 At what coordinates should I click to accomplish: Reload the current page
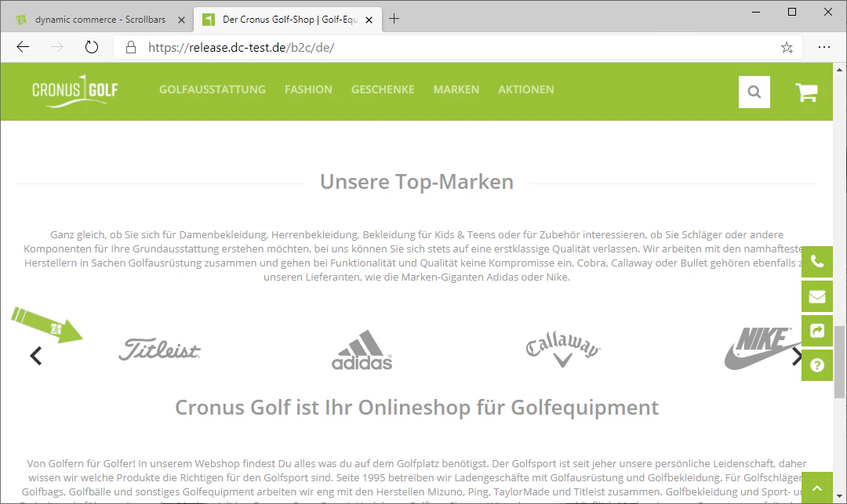coord(92,47)
